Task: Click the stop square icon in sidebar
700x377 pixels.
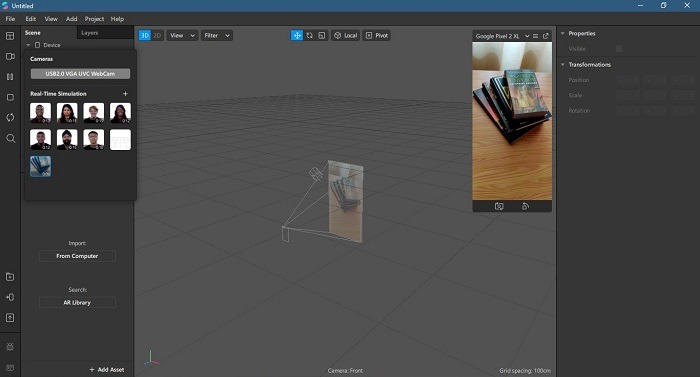Action: (10, 97)
